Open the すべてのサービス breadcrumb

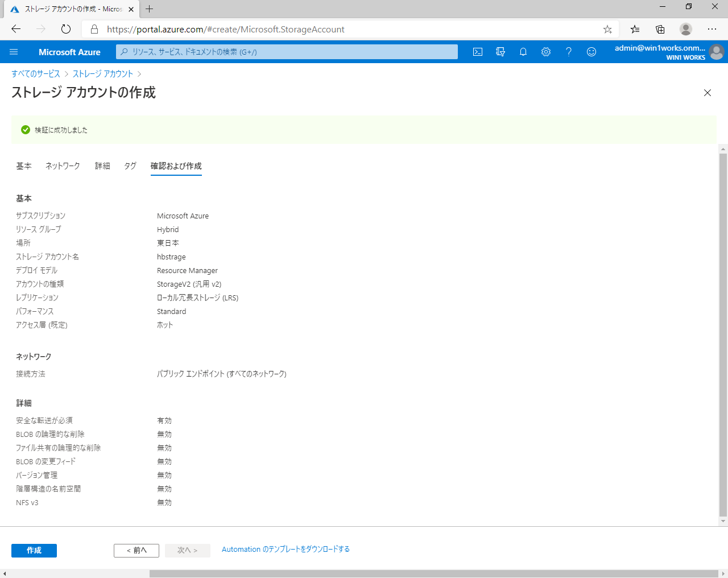36,74
